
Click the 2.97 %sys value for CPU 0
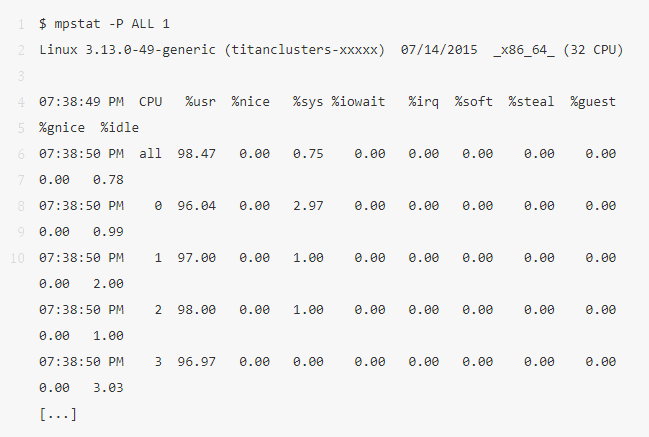[308, 205]
